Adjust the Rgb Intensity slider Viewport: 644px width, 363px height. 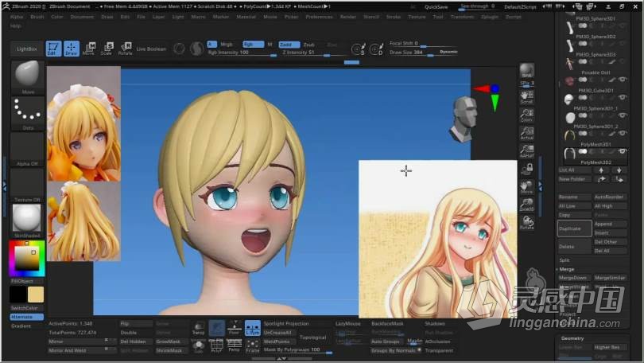242,53
